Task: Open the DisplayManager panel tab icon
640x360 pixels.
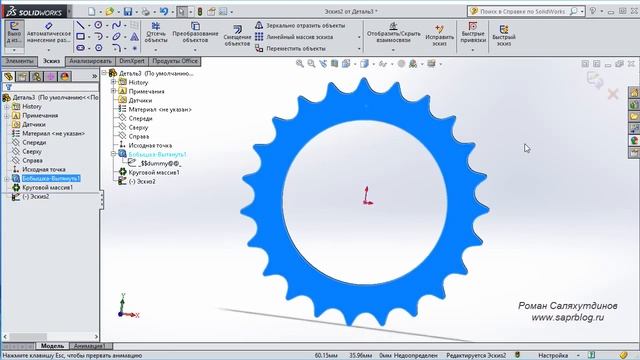Action: [x=64, y=76]
